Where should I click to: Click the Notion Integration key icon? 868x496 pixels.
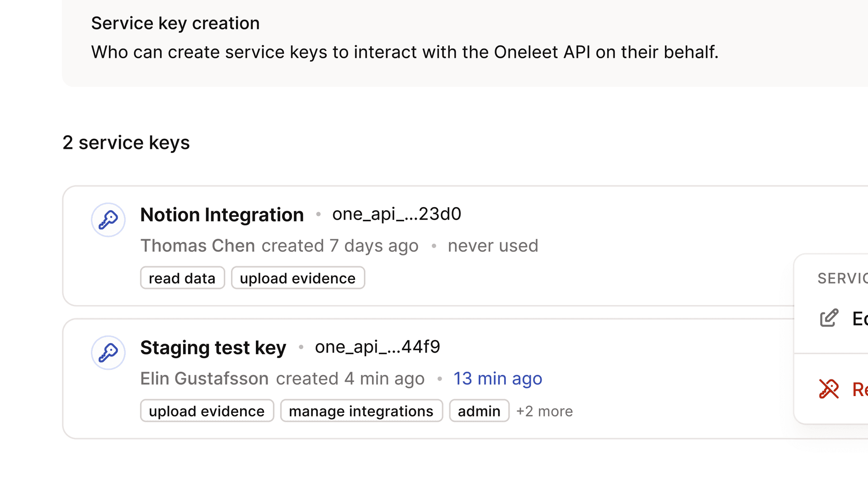108,220
